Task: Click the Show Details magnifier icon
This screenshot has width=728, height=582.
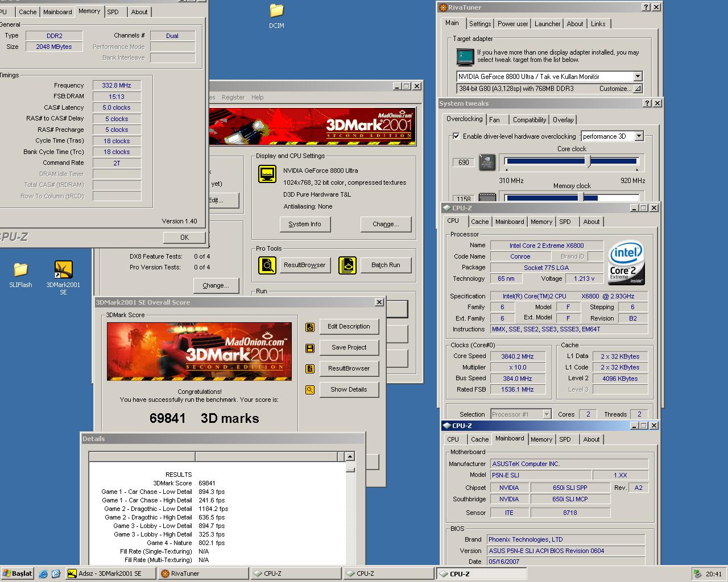Action: (310, 390)
